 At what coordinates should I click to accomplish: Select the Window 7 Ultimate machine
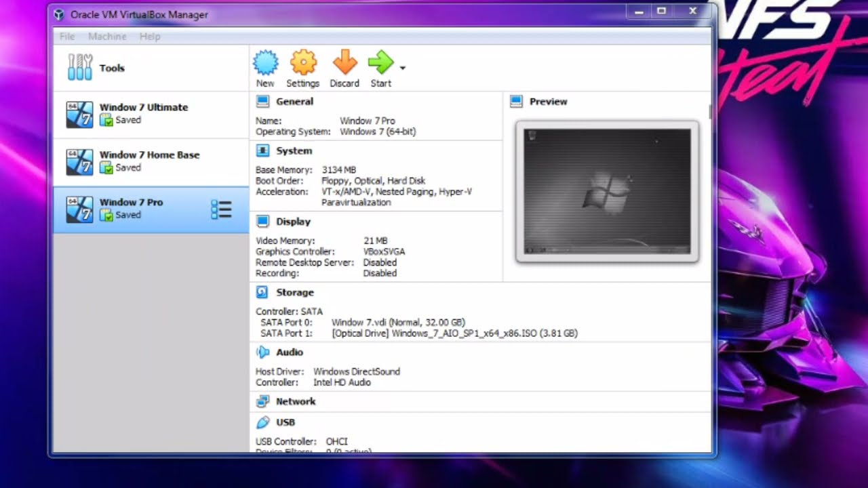pos(151,115)
